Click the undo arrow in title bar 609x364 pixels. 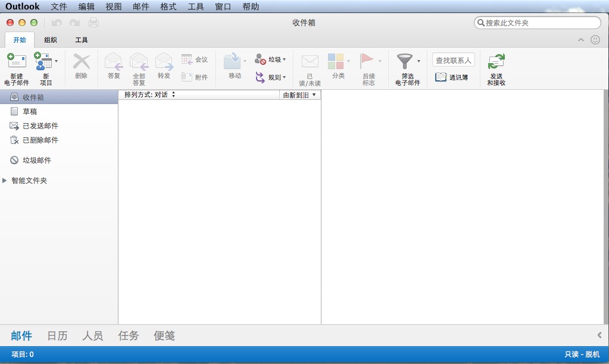(57, 23)
